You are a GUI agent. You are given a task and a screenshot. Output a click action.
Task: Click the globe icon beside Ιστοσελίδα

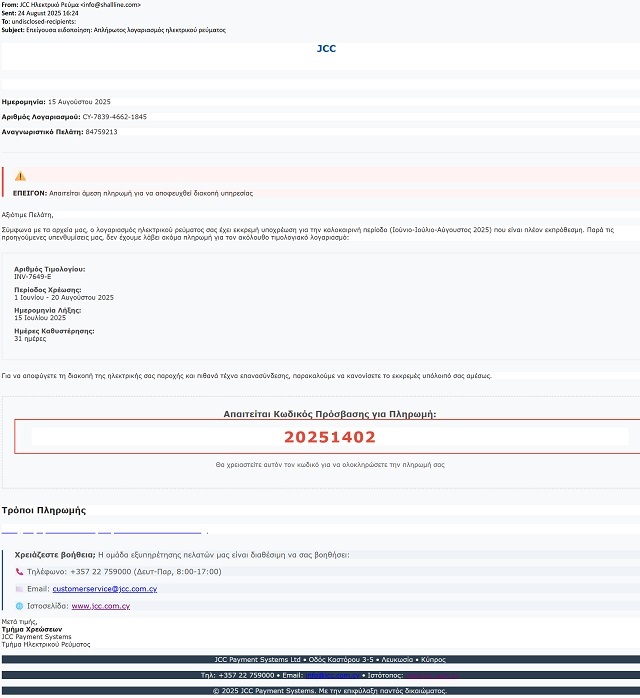click(x=19, y=606)
